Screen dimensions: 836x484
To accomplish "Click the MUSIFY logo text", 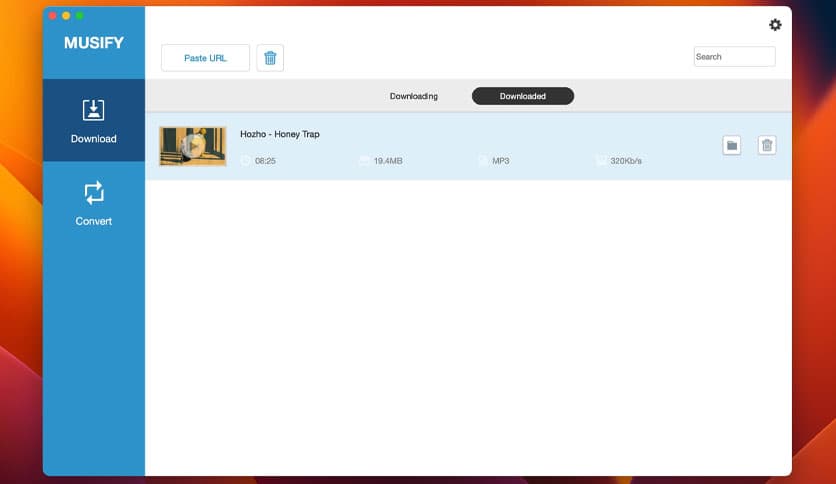I will tap(93, 44).
